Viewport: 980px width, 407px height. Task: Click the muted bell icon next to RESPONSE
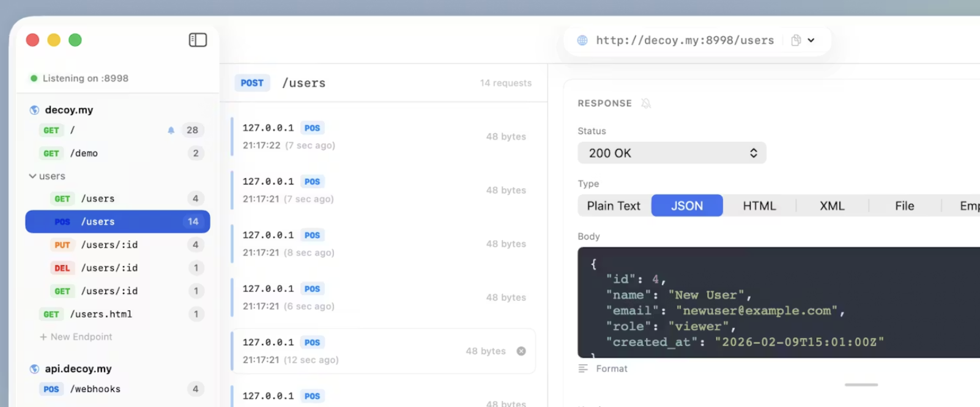[646, 103]
